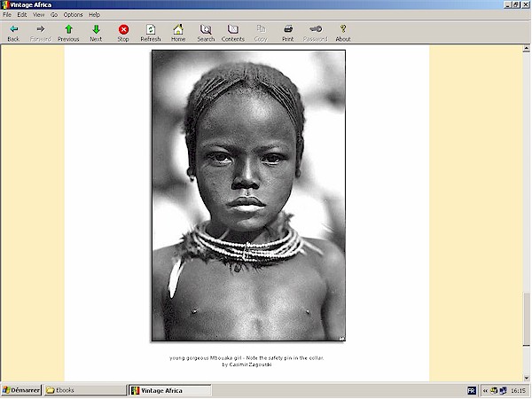Image resolution: width=532 pixels, height=399 pixels.
Task: Click the Démarrer start button
Action: tap(20, 390)
